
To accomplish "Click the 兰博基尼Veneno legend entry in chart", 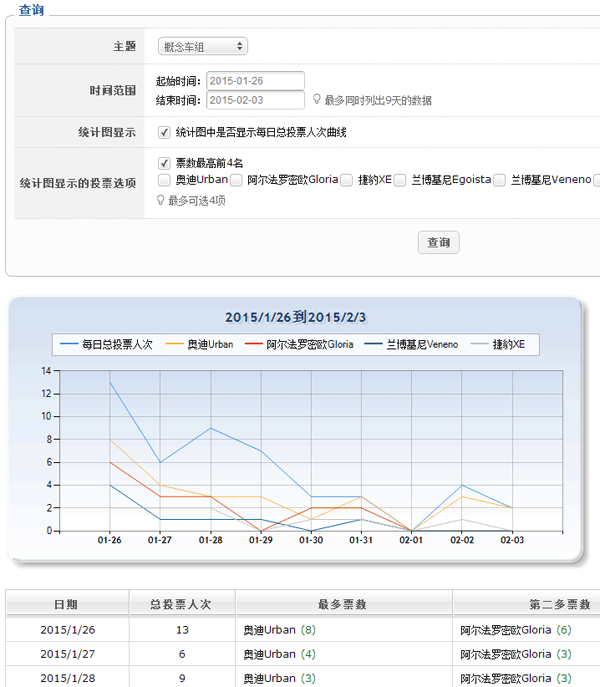I will 411,344.
